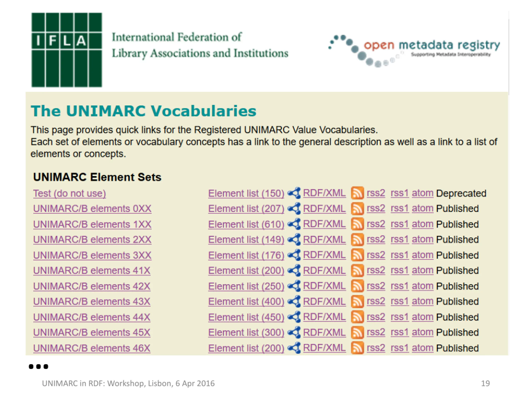Image resolution: width=532 pixels, height=399 pixels.
Task: Open RDF/XML link in Test row
Action: [x=324, y=193]
